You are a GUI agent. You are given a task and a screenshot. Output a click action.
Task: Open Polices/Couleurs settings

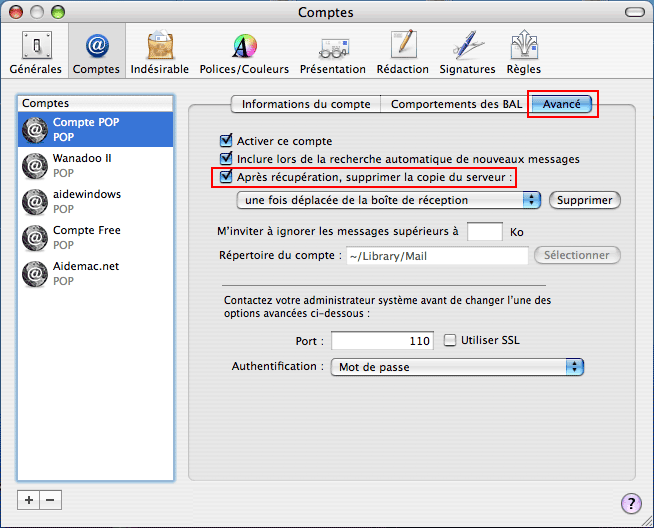click(x=244, y=51)
